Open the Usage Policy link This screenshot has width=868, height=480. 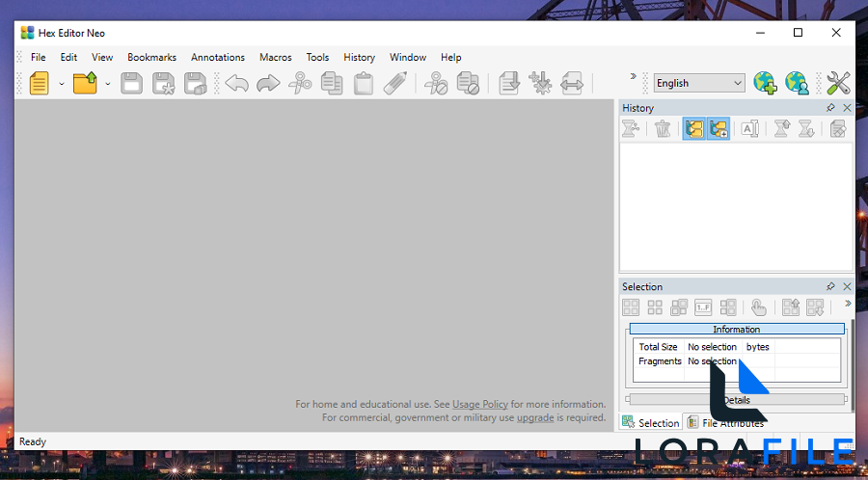(480, 404)
